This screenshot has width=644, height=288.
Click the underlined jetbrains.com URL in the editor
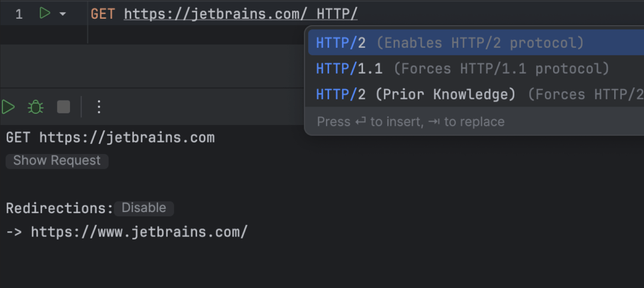tap(215, 14)
